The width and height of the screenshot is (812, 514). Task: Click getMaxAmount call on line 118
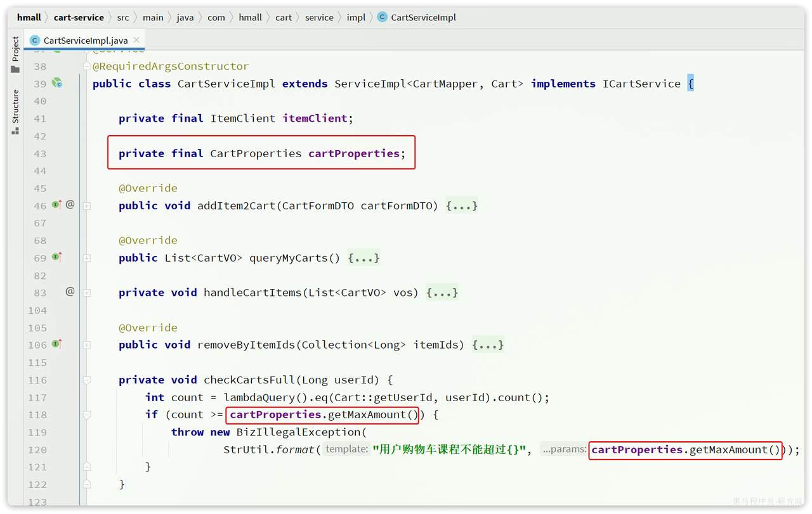[x=367, y=415]
